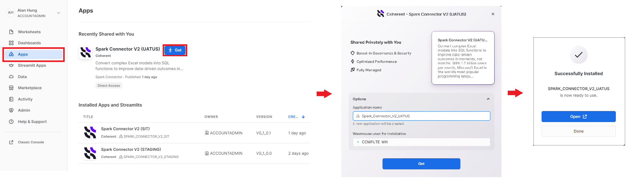Image resolution: width=644 pixels, height=190 pixels.
Task: Click the Activity log icon
Action: tap(11, 99)
